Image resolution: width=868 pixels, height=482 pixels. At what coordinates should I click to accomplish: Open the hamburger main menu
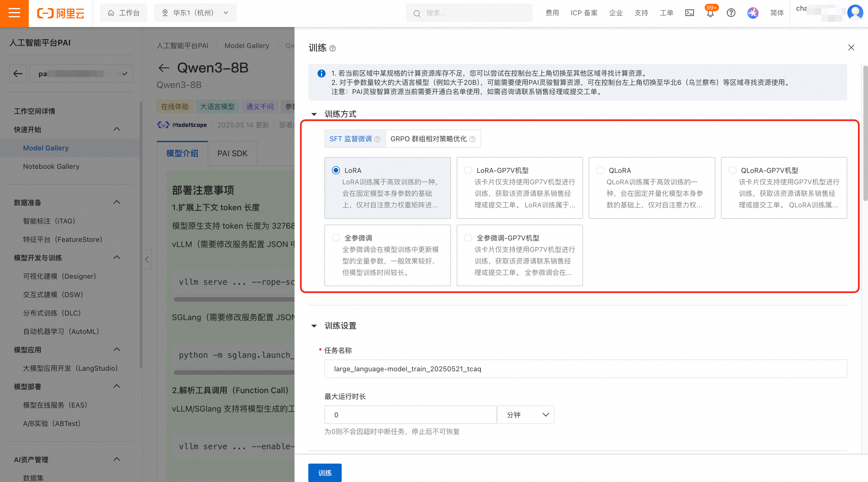click(14, 13)
